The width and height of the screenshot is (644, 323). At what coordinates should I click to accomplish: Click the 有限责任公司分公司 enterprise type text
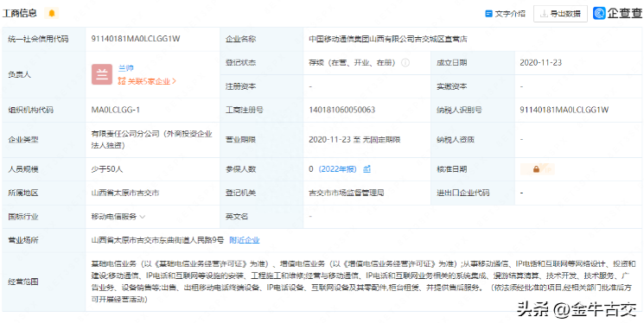(x=151, y=140)
